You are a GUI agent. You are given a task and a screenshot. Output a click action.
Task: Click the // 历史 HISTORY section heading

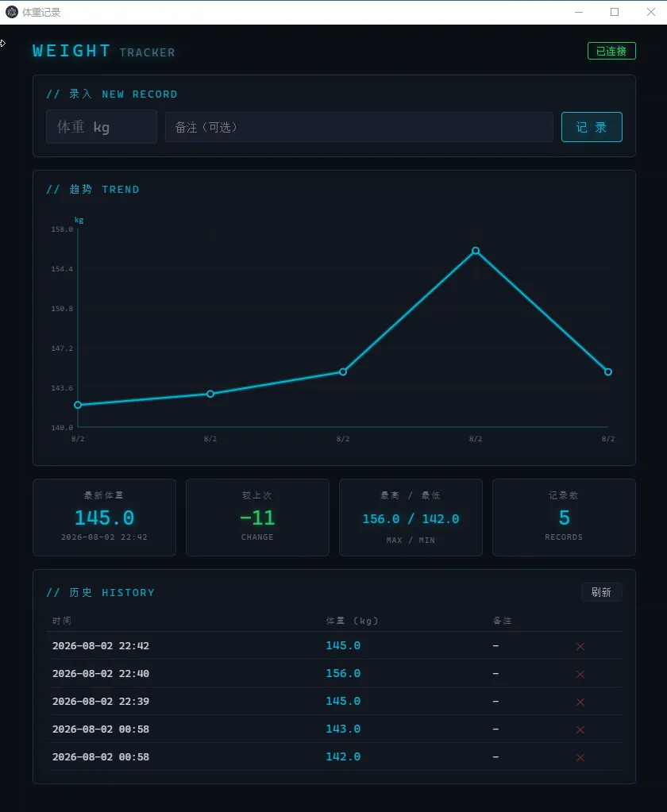coord(101,592)
